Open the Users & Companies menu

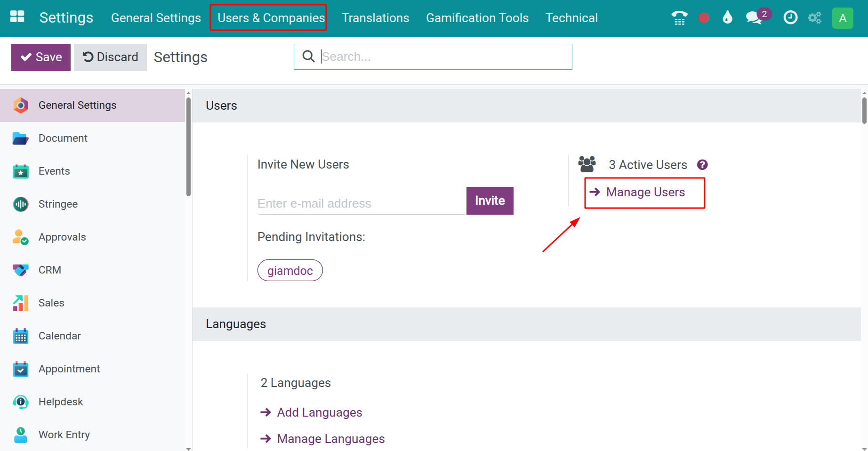click(x=271, y=18)
